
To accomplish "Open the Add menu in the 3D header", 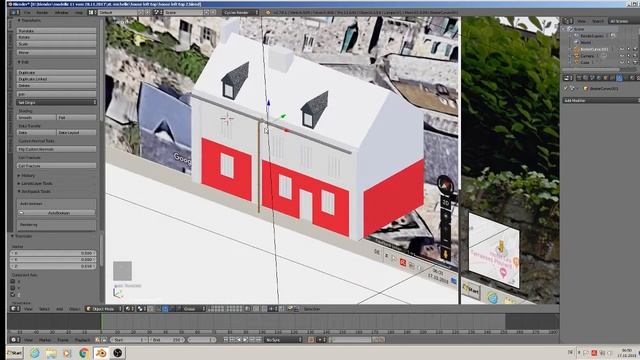I will click(60, 309).
